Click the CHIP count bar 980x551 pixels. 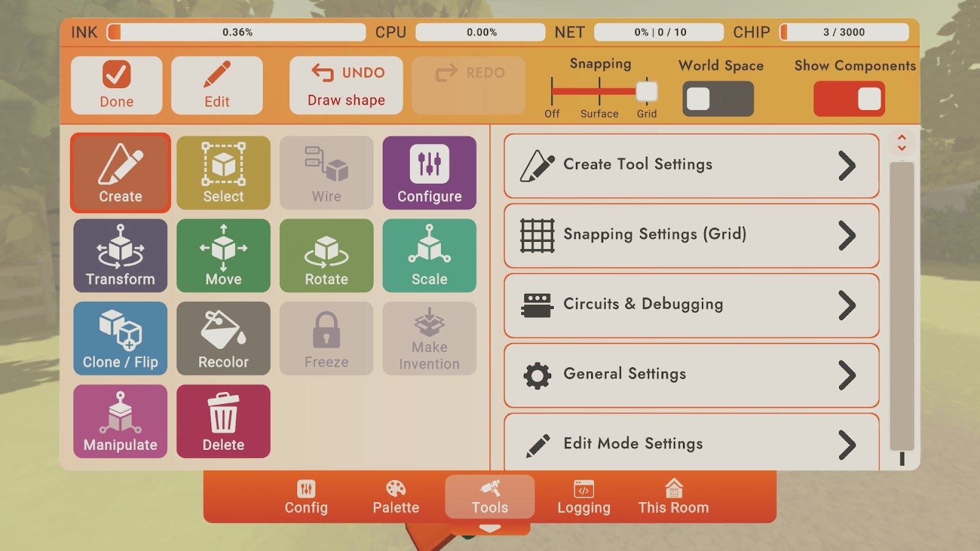(x=844, y=32)
